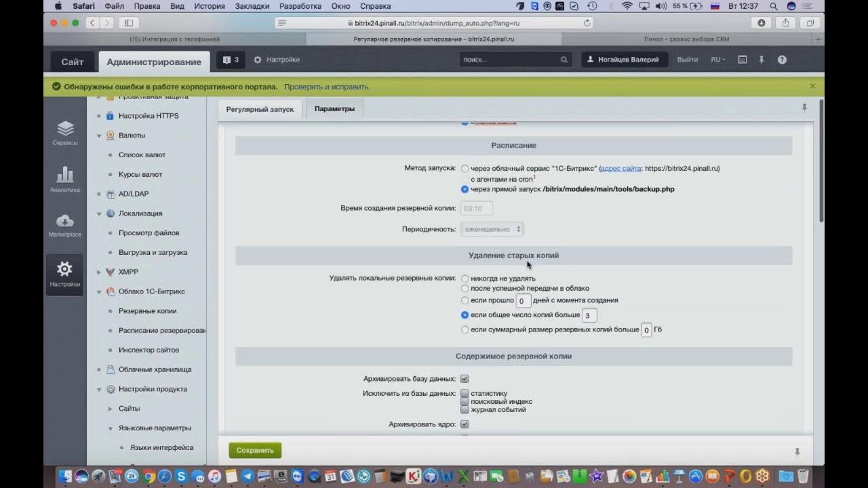Click the pin icon beside the Сохранить bar
The width and height of the screenshot is (868, 488).
[797, 451]
